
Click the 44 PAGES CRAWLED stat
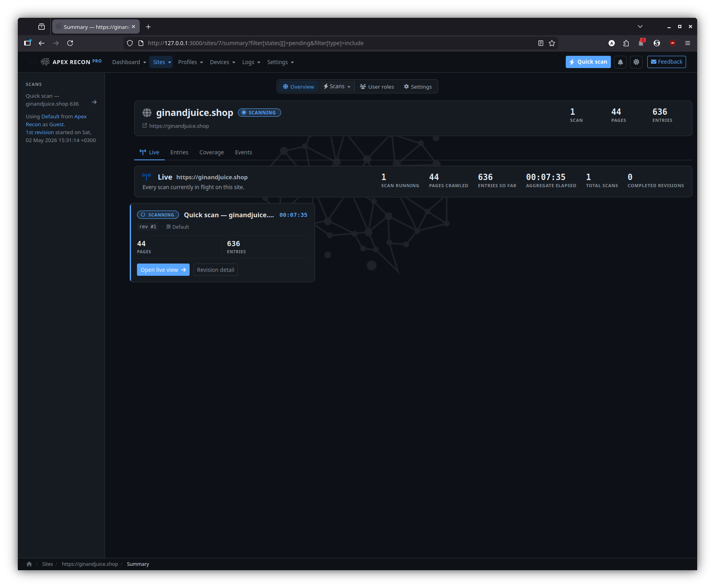point(449,180)
